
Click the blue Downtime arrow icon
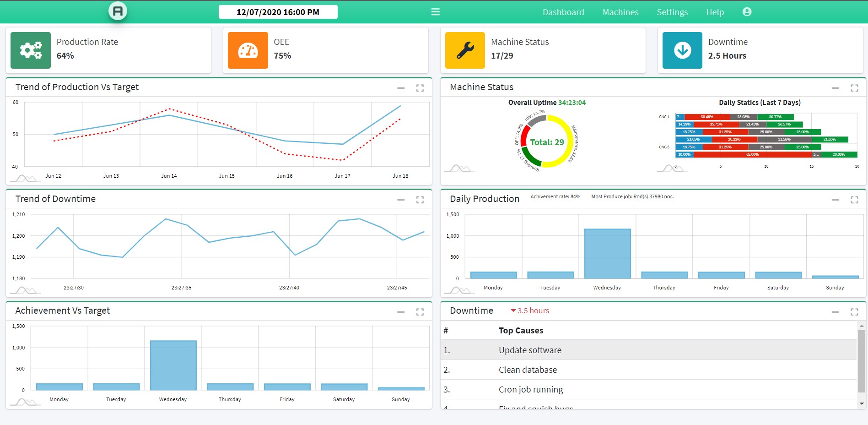click(682, 50)
